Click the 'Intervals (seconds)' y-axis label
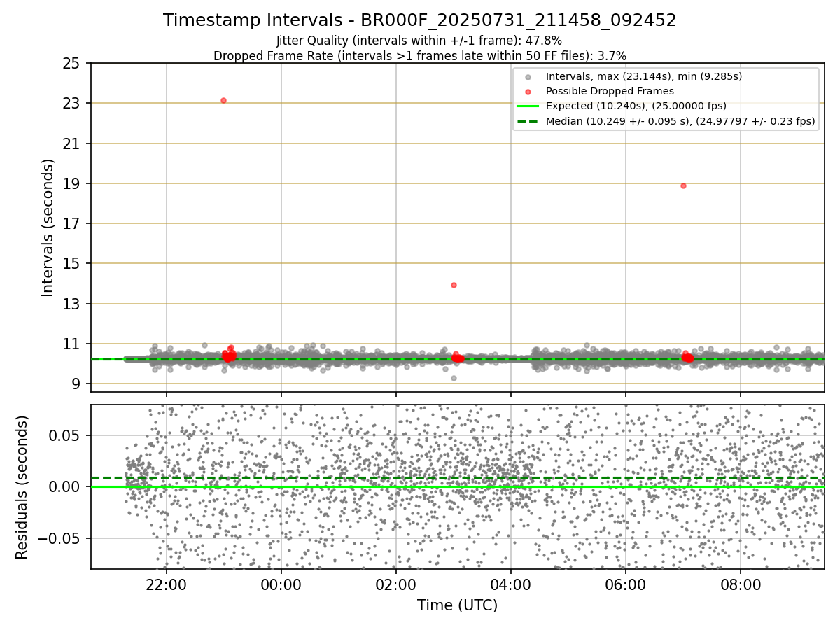This screenshot has height=630, width=840. 48,227
